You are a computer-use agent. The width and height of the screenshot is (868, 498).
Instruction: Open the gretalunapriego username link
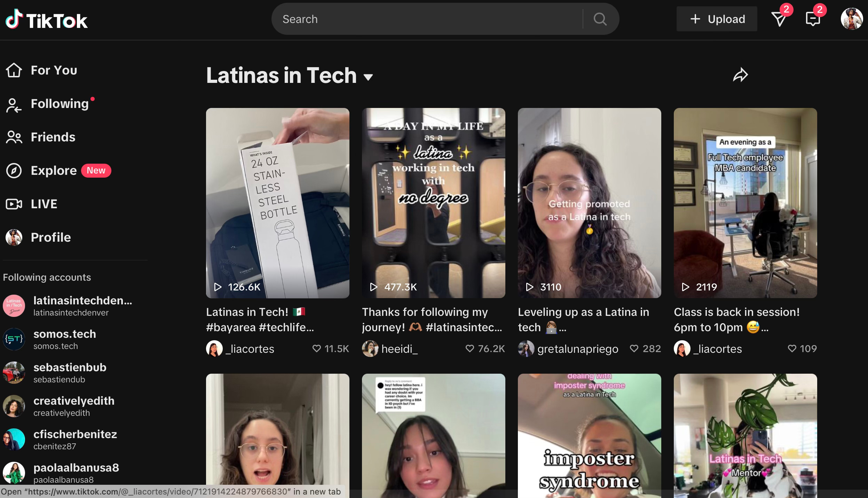point(578,349)
